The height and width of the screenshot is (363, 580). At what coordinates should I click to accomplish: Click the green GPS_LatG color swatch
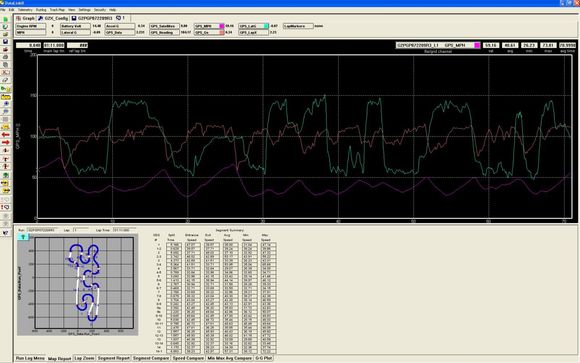coord(266,26)
